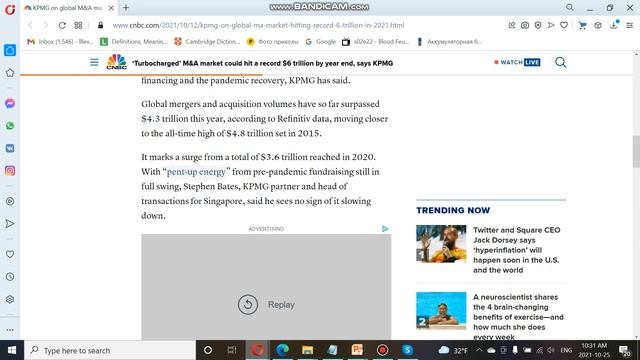The image size is (640, 360).
Task: Open the Bandicam recorder on the taskbar
Action: [x=382, y=350]
